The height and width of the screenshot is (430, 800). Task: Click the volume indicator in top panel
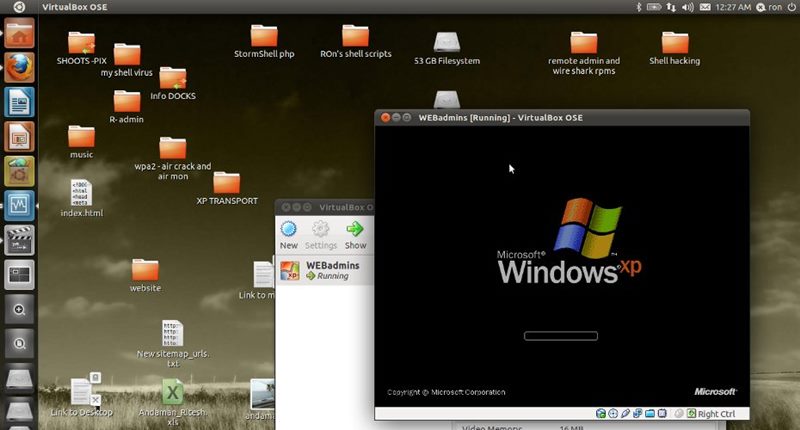click(688, 7)
